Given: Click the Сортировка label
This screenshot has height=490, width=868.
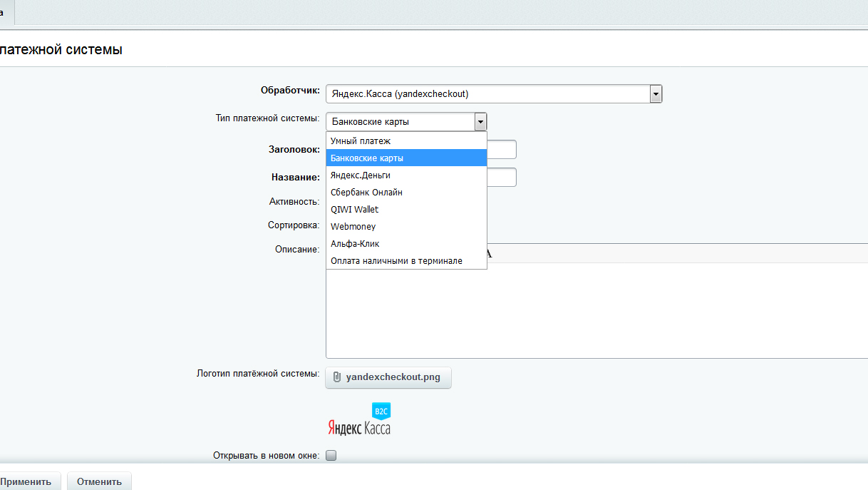Looking at the screenshot, I should (294, 225).
